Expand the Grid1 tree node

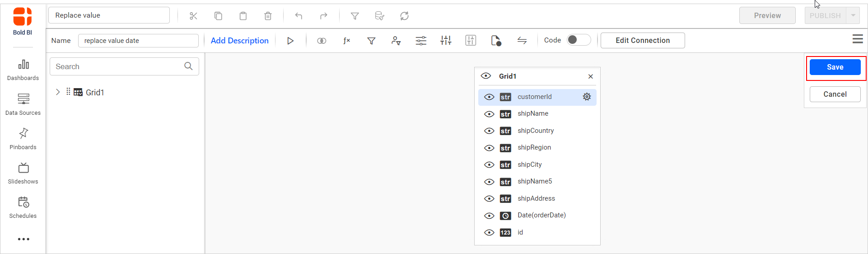pos(58,92)
